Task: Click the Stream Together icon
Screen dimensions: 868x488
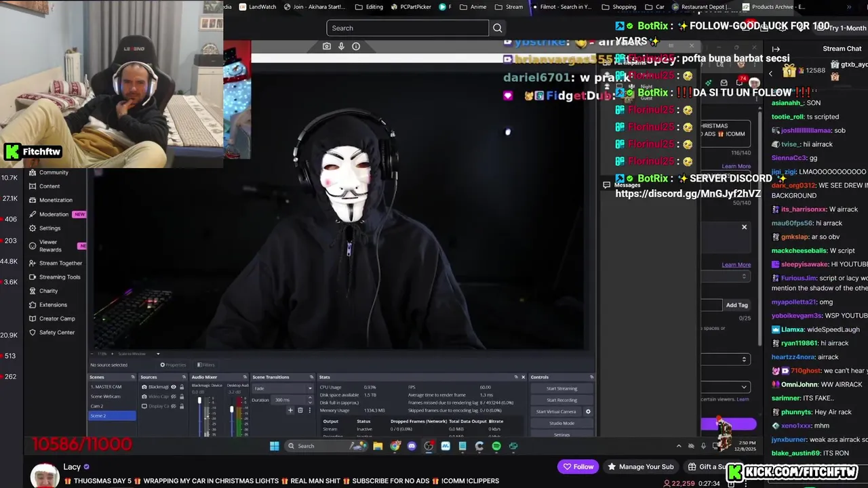Action: [33, 263]
